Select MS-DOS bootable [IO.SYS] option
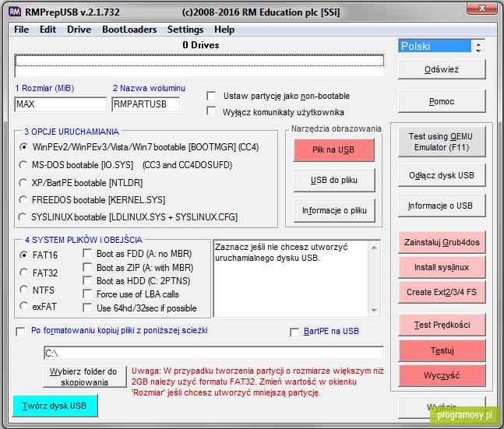Screen dimensions: 504x429 tap(23, 165)
